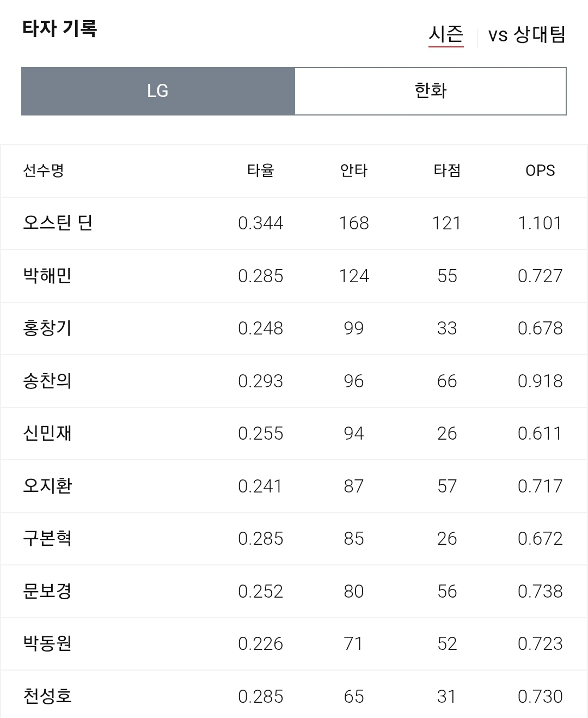Open player 오스틴 딘's profile
The height and width of the screenshot is (718, 588).
click(58, 223)
